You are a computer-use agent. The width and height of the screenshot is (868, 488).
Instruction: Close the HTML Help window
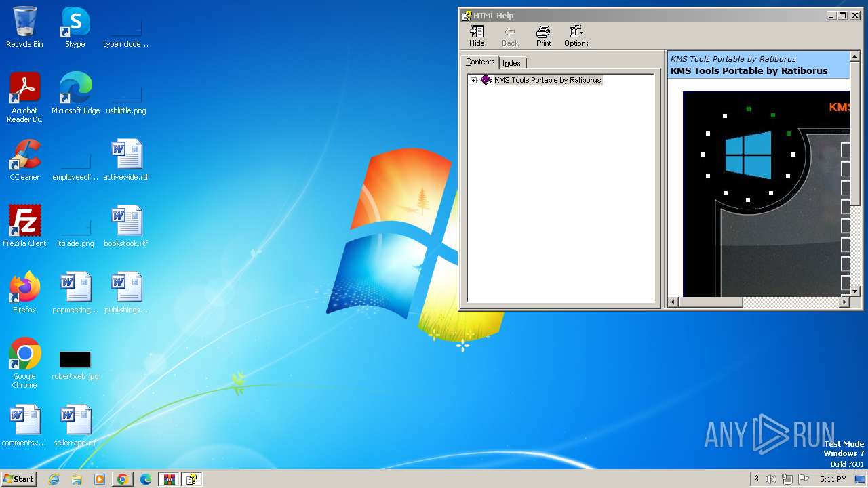point(855,16)
